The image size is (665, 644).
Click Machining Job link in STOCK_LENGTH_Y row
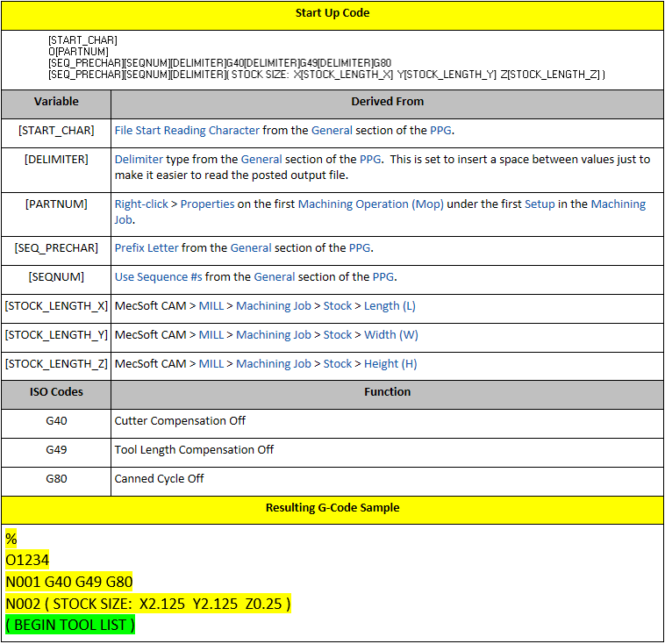click(x=273, y=334)
